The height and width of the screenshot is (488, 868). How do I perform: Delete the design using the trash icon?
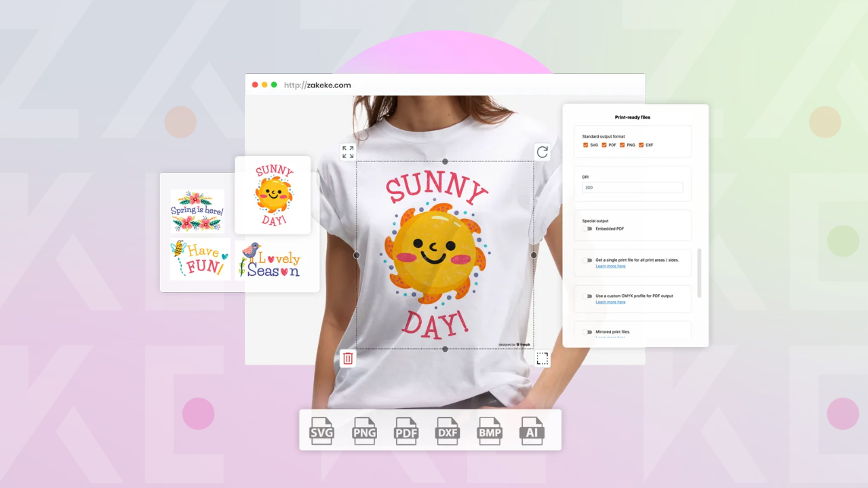347,358
